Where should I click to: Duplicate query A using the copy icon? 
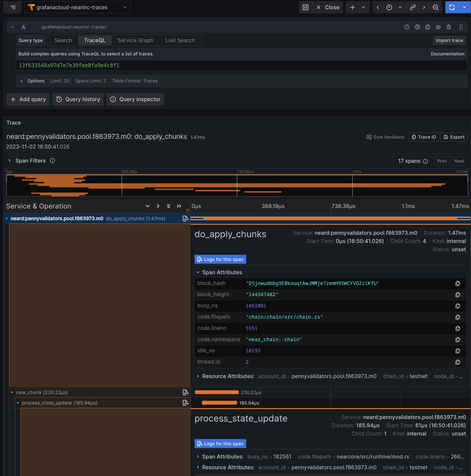point(428,27)
